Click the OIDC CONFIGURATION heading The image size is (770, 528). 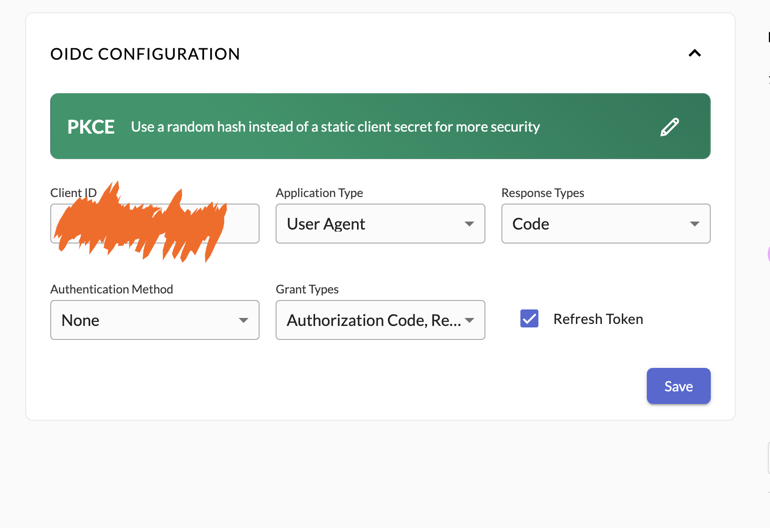pos(145,54)
